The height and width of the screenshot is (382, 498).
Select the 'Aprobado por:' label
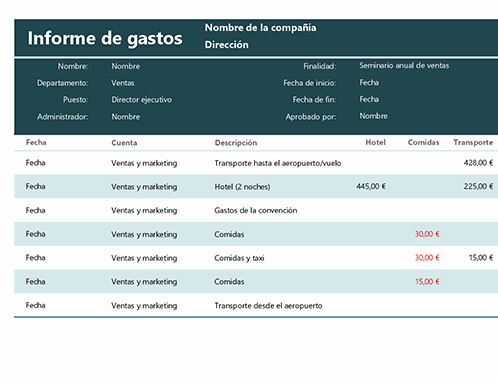tap(311, 117)
